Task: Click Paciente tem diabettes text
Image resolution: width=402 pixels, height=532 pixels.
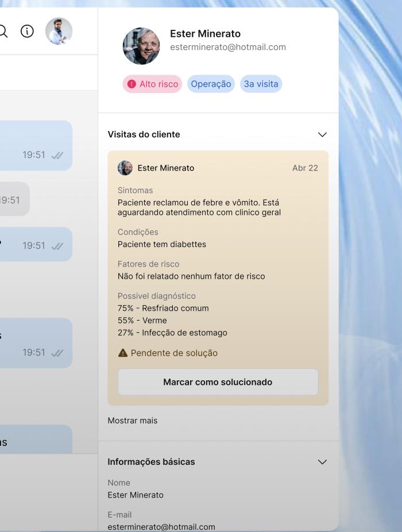Action: click(x=162, y=244)
